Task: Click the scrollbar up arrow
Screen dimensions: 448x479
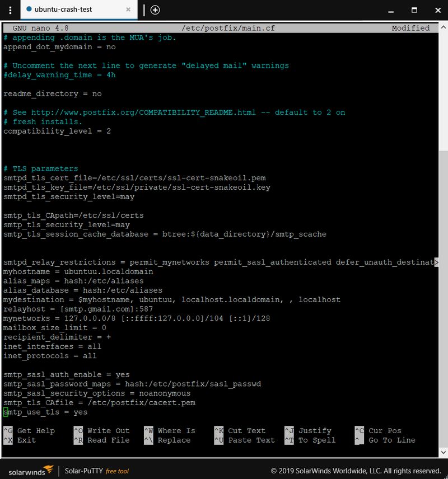Action: click(x=443, y=28)
